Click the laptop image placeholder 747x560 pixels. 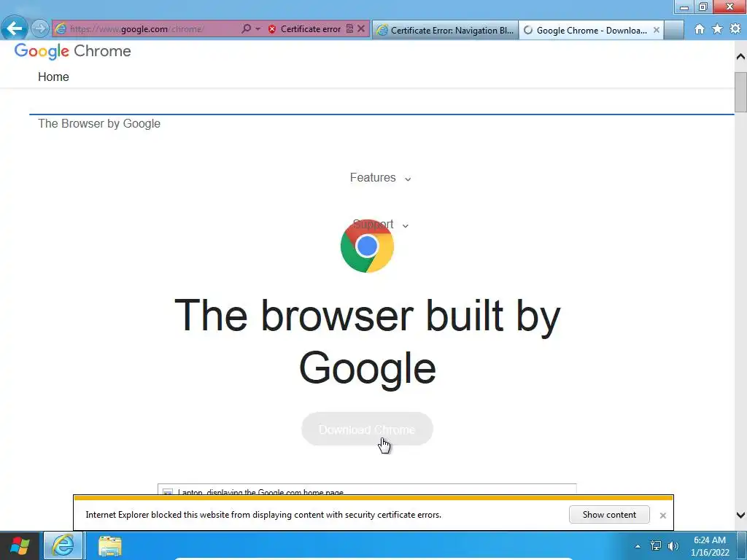pos(367,489)
